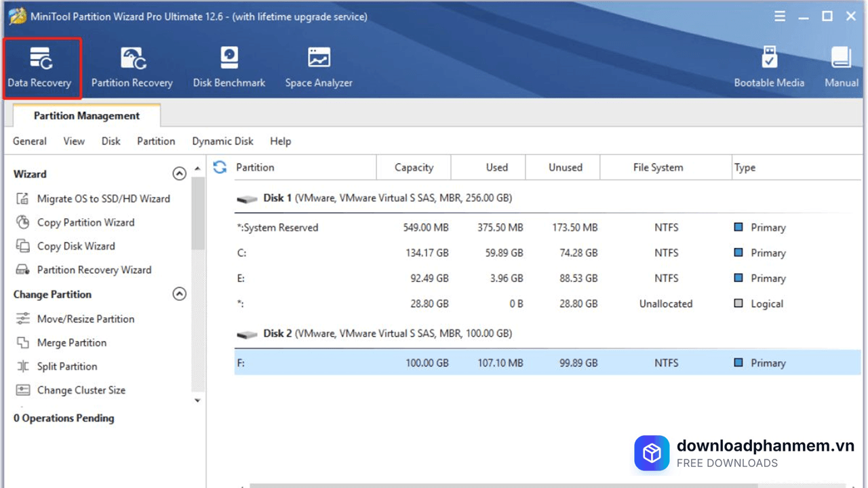
Task: Click the Disk 1 drive icon
Action: pos(248,199)
